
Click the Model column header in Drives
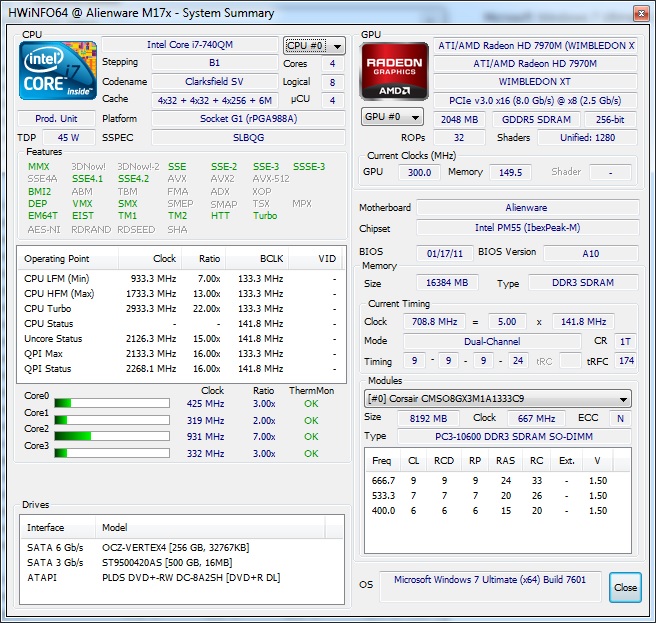(x=210, y=528)
